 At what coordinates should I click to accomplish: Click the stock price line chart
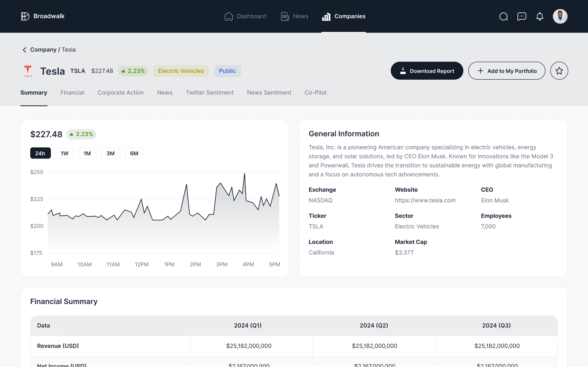click(x=164, y=212)
